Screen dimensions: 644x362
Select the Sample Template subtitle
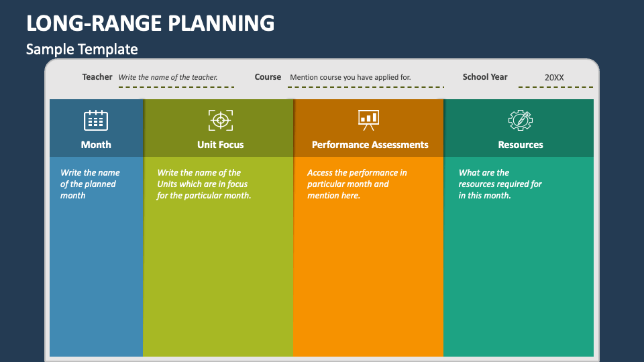[82, 49]
